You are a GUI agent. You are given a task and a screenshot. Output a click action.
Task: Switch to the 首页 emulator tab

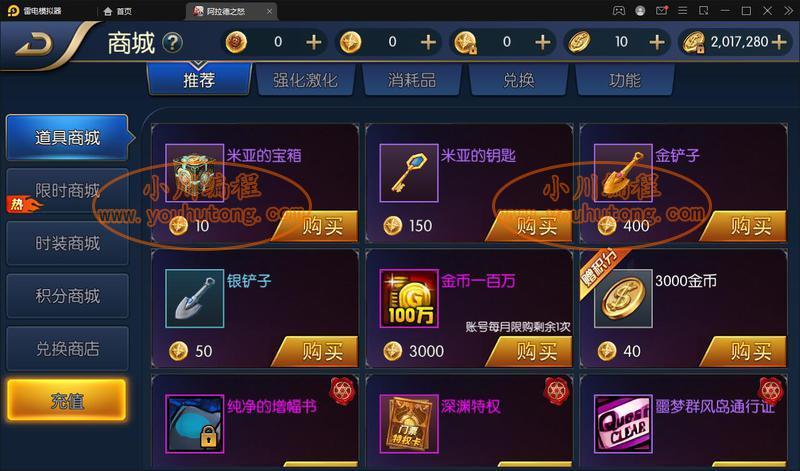[x=118, y=11]
